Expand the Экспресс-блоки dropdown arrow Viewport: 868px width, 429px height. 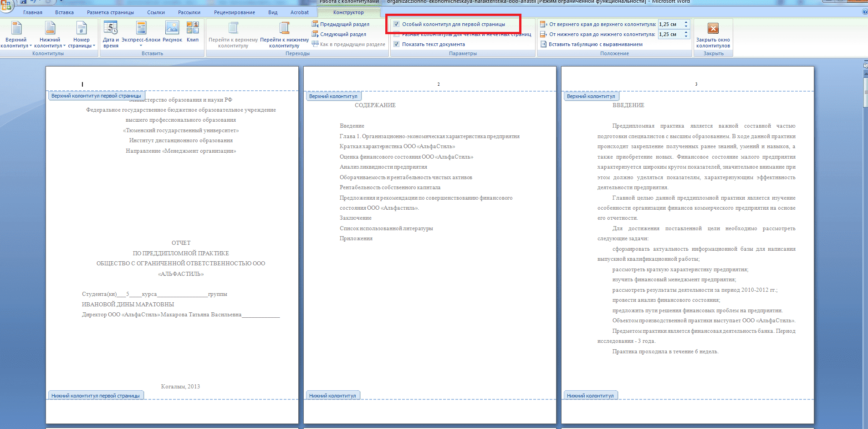click(x=141, y=46)
